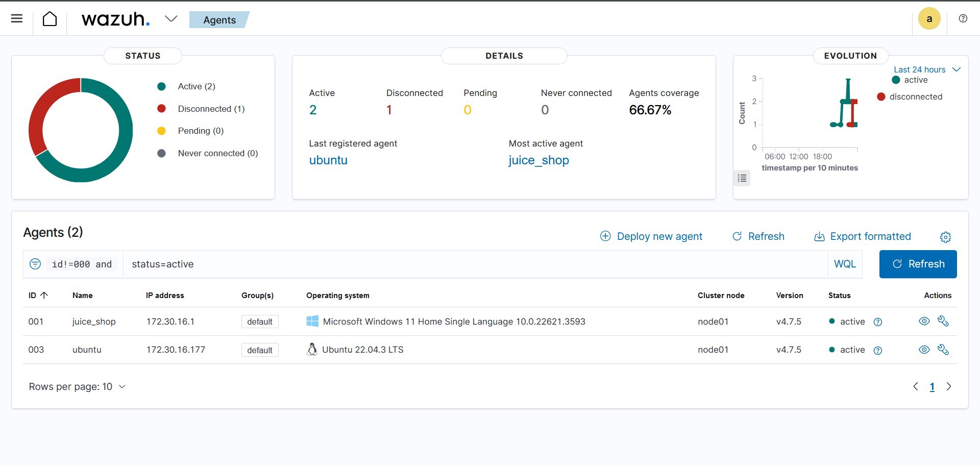Viewport: 980px width, 466px height.
Task: Go to the home icon
Action: click(x=50, y=19)
